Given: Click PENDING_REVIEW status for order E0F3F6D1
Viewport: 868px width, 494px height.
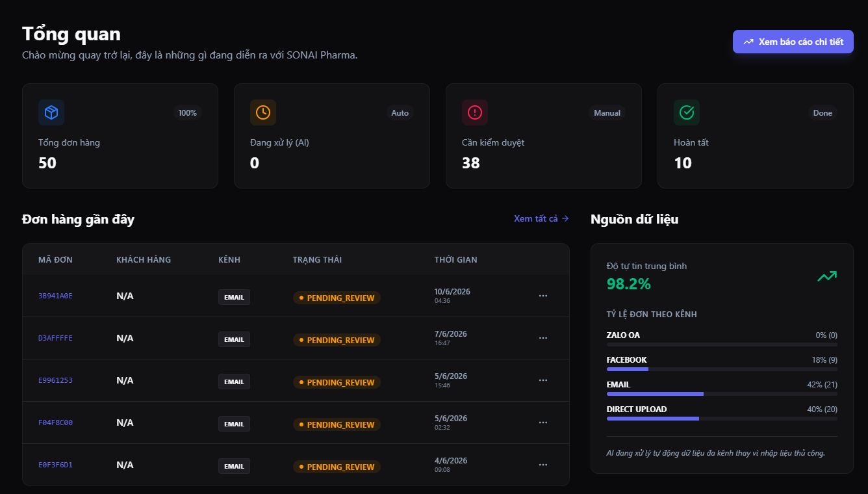Looking at the screenshot, I should click(337, 467).
